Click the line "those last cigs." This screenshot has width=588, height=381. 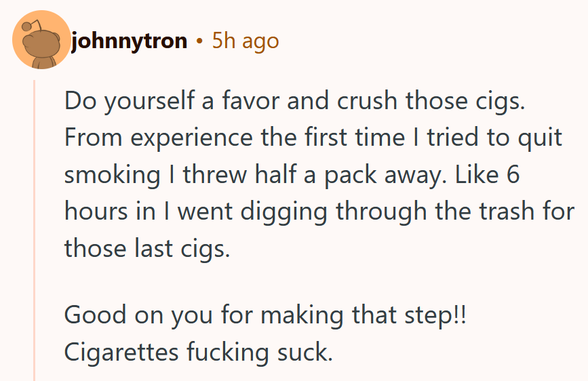(x=148, y=248)
